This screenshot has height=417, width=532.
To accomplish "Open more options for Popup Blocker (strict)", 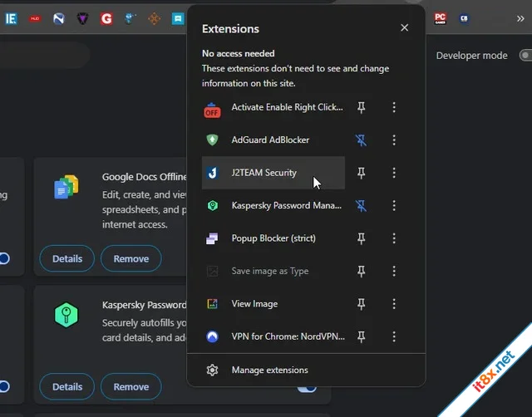I will (394, 238).
